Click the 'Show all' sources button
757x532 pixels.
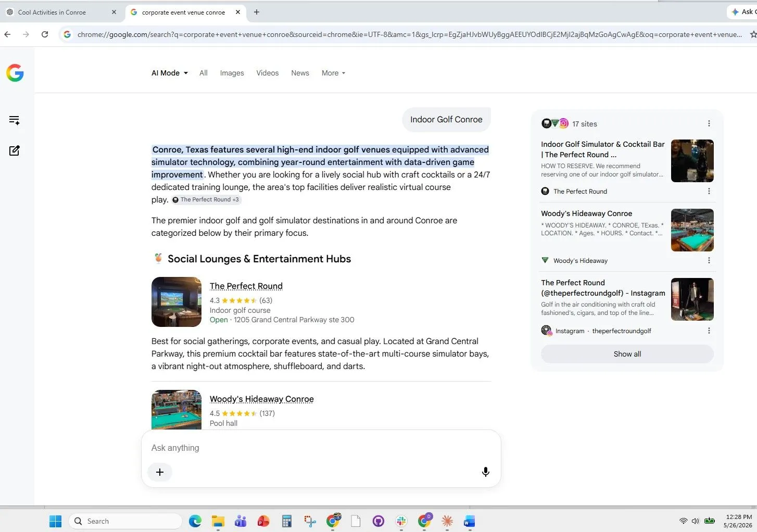(x=627, y=354)
